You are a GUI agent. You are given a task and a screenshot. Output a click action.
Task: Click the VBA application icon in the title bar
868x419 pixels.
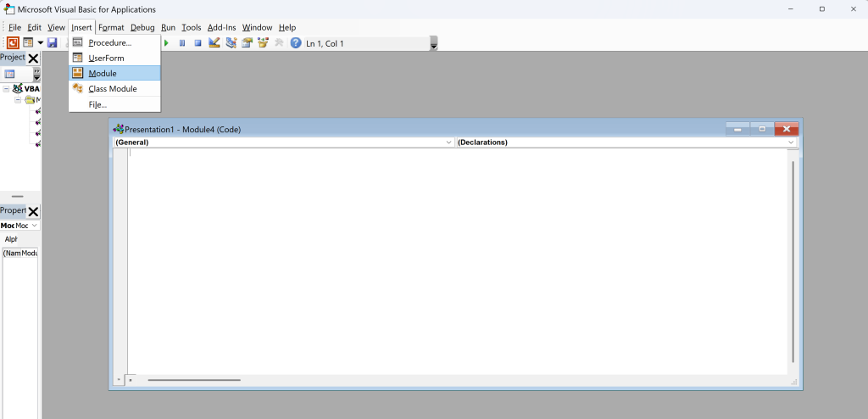(x=8, y=8)
